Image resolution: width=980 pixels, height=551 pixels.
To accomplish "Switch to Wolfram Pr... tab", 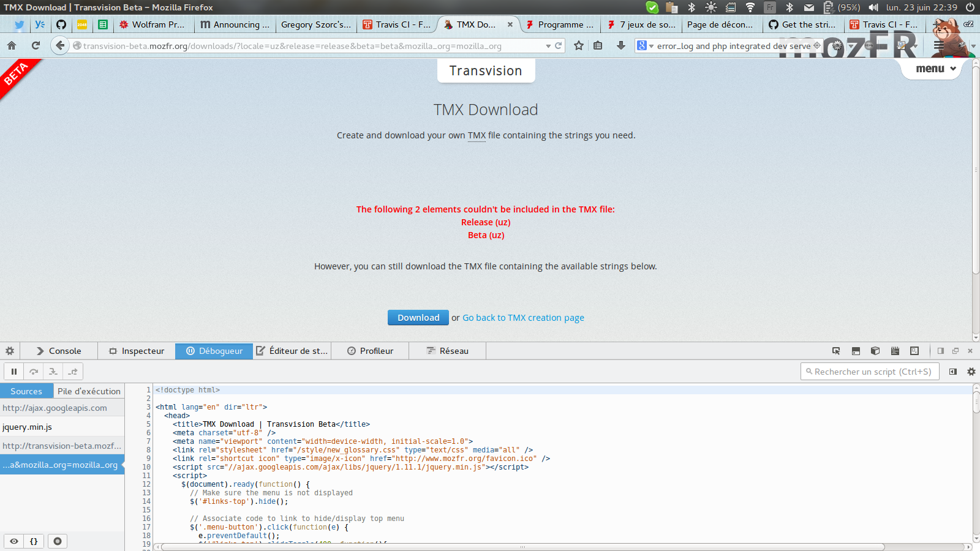I will point(153,24).
